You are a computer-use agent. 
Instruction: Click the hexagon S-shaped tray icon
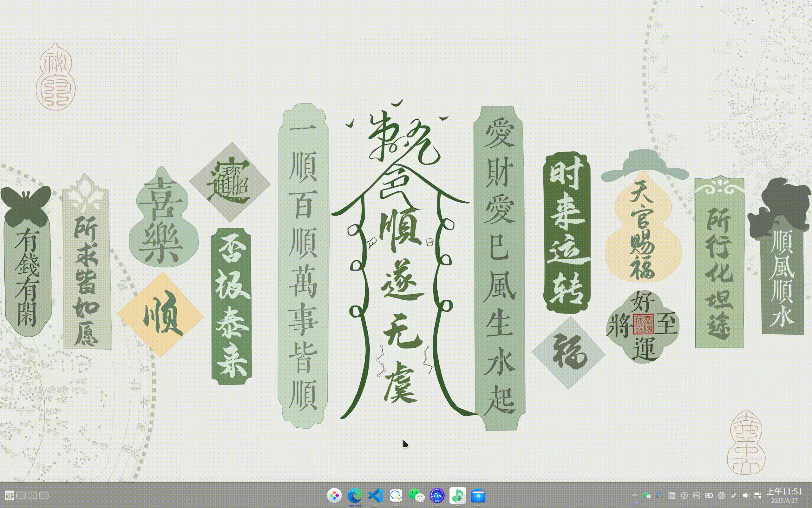[x=721, y=495]
